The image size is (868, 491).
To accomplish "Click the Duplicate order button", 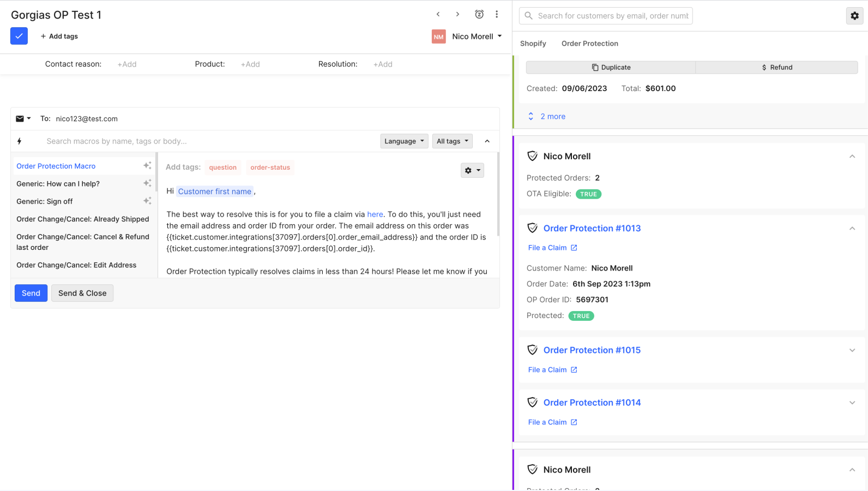I will point(611,68).
